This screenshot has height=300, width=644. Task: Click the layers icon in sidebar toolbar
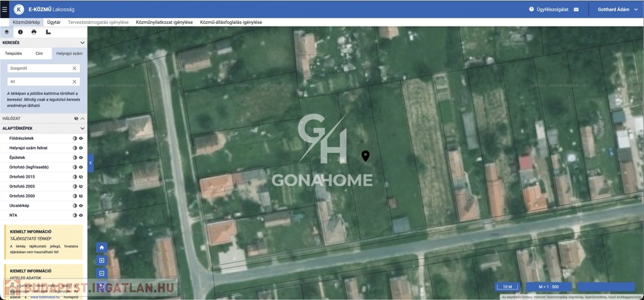pyautogui.click(x=7, y=32)
